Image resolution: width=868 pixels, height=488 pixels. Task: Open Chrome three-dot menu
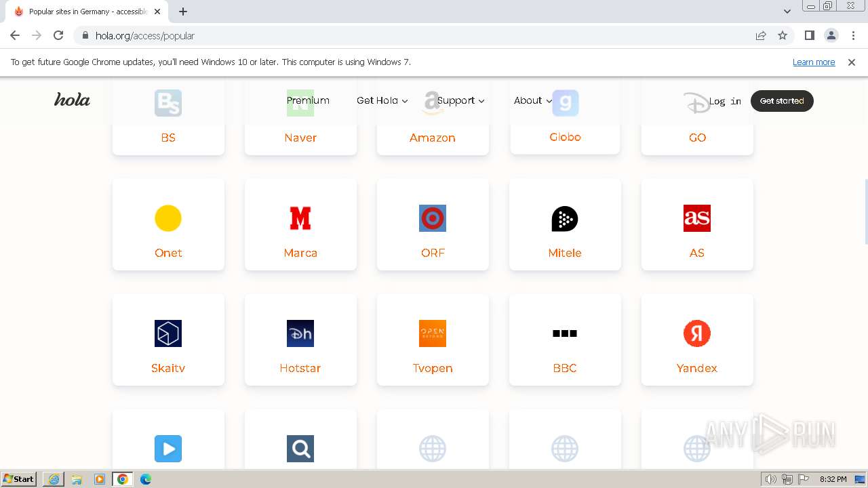point(853,35)
